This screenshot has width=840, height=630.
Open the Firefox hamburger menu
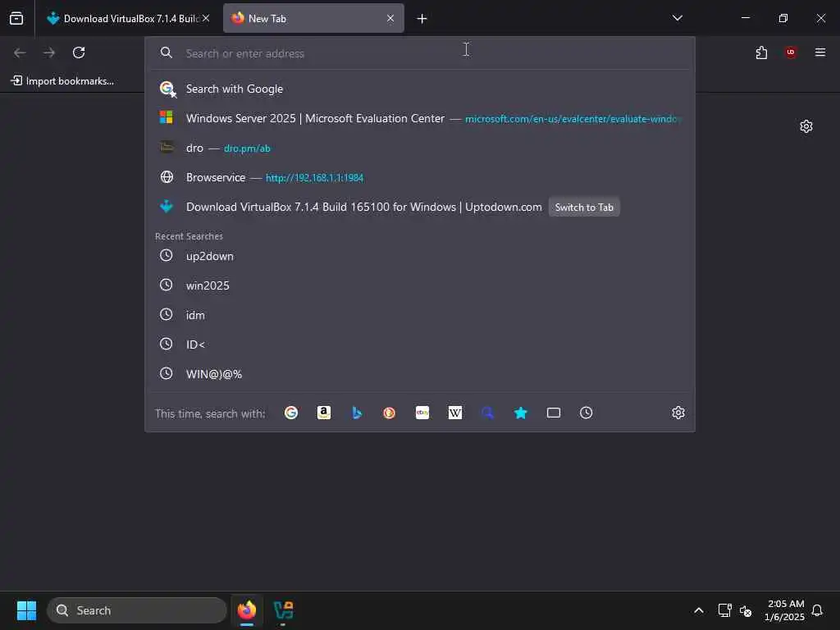(820, 52)
